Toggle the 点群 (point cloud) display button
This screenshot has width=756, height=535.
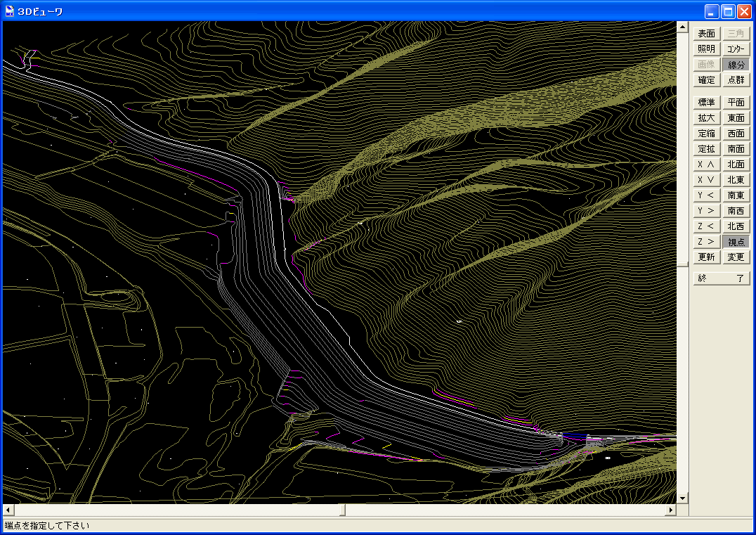coord(736,80)
